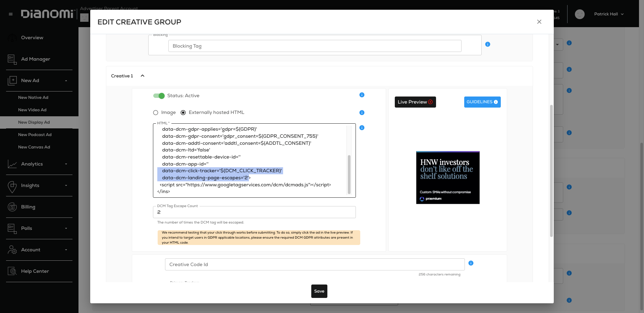Click the data-dcm-gdpr-applies code line
Screen dimensions: 644x313
210,129
